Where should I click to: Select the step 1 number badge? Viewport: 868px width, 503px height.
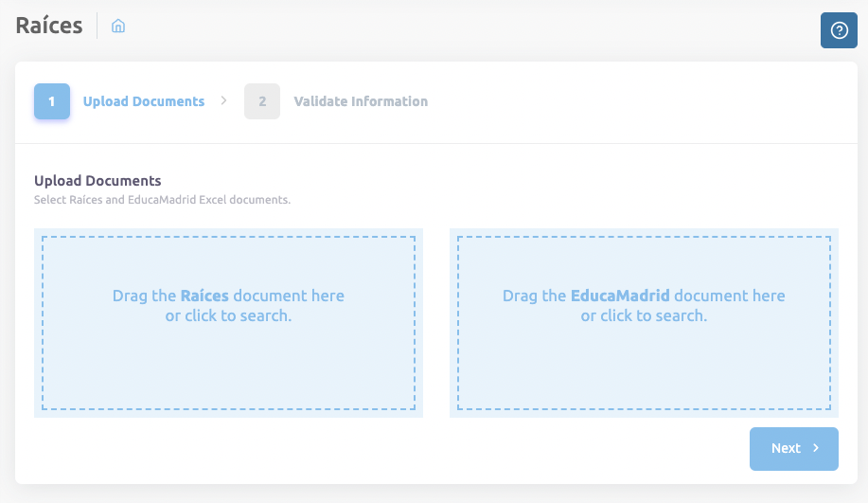click(52, 101)
